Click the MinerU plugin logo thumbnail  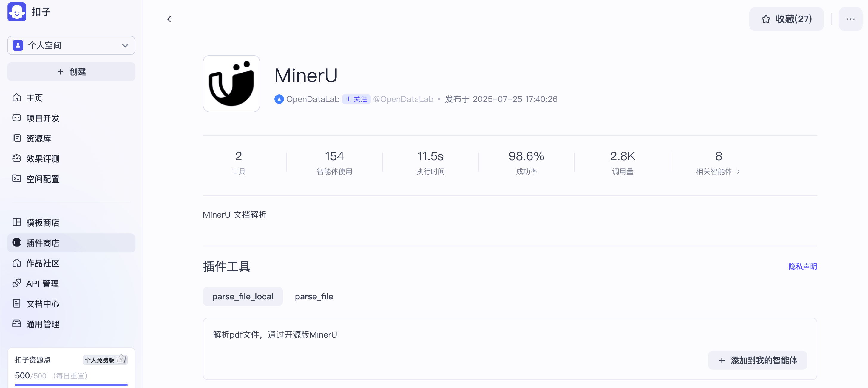coord(231,84)
